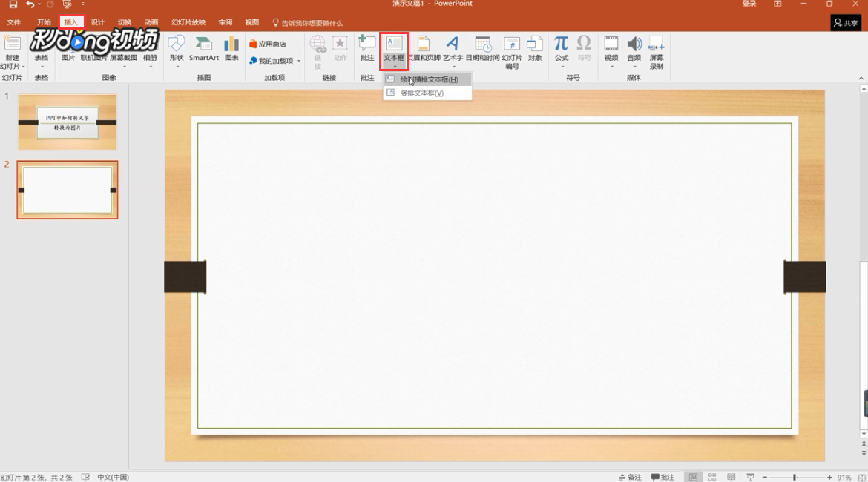Insert 日期和时间 (Date & Time)
868x482 pixels.
click(483, 49)
